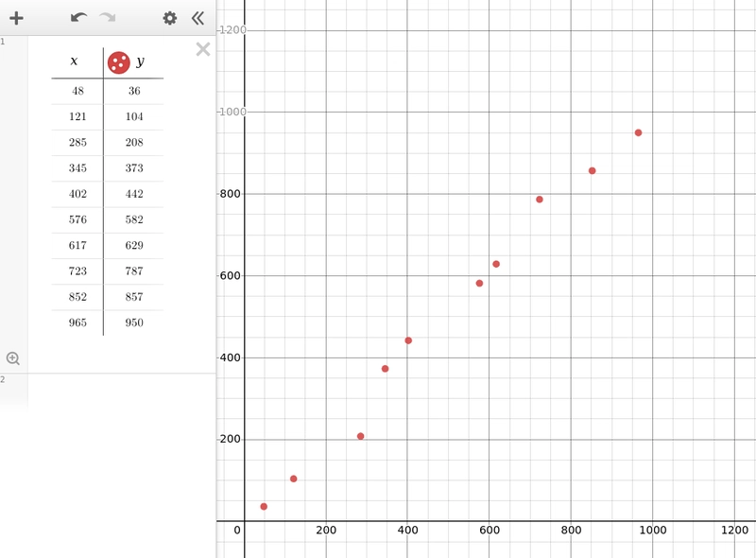Click the empty expression row 2

[x=121, y=390]
